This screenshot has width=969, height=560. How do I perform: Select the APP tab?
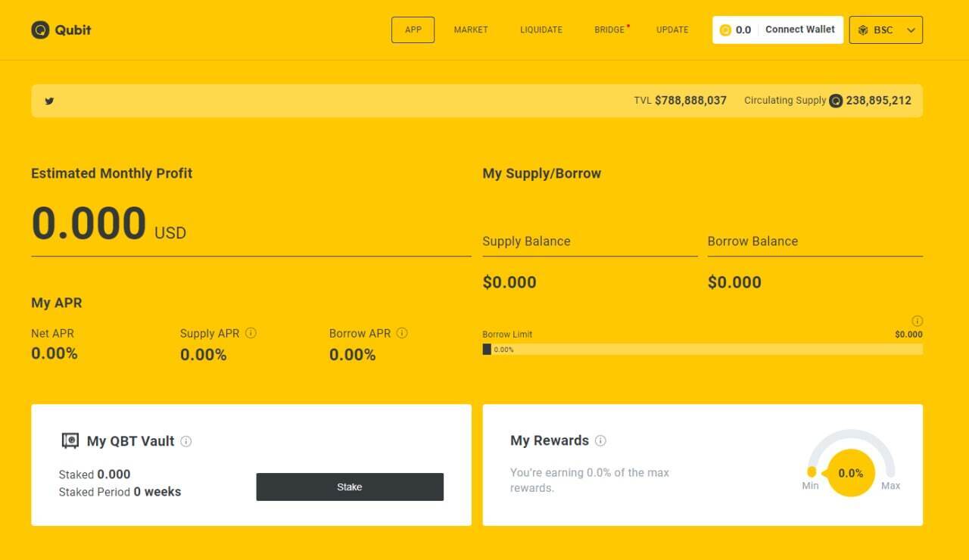point(413,30)
